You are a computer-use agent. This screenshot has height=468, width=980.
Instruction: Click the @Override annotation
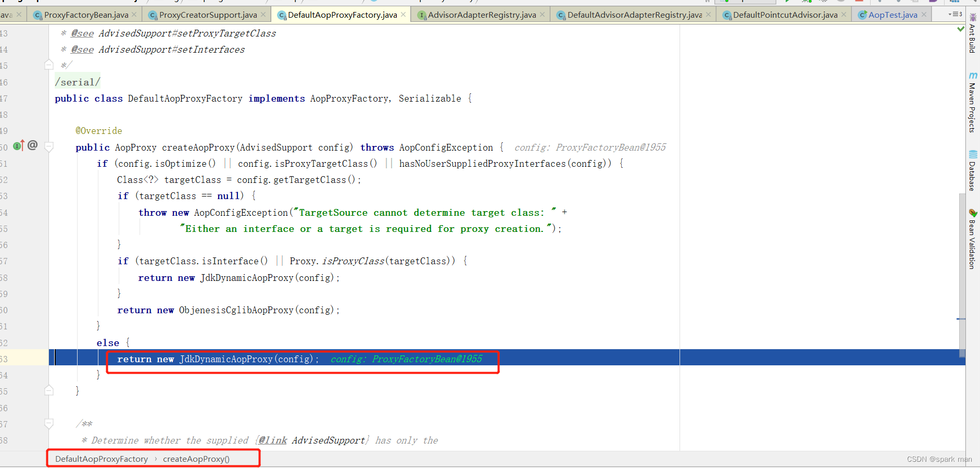click(x=99, y=131)
